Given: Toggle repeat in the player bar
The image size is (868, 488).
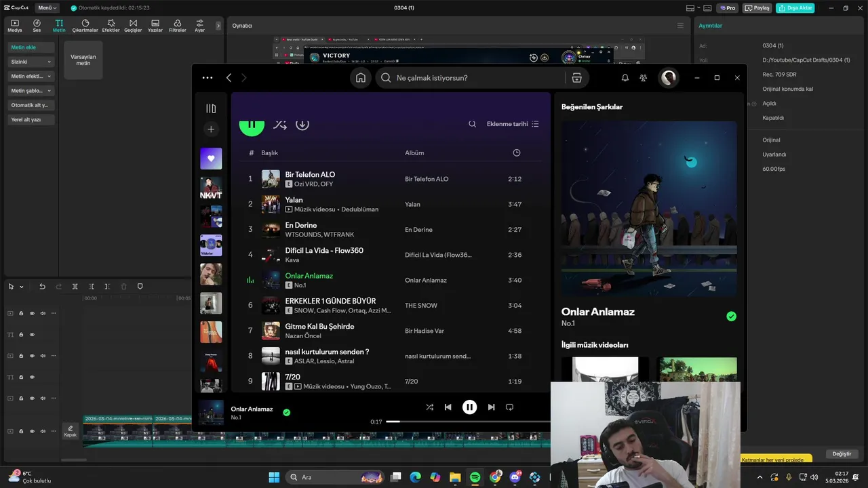Looking at the screenshot, I should (509, 407).
